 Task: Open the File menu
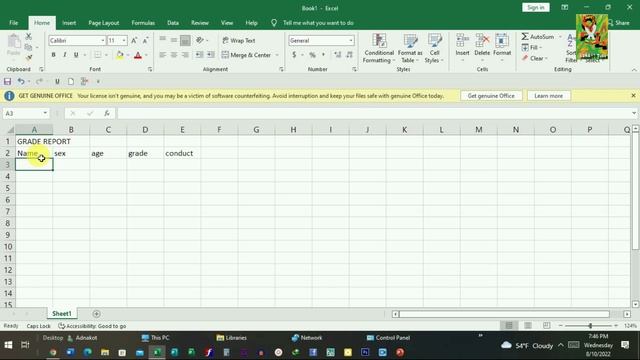coord(13,23)
